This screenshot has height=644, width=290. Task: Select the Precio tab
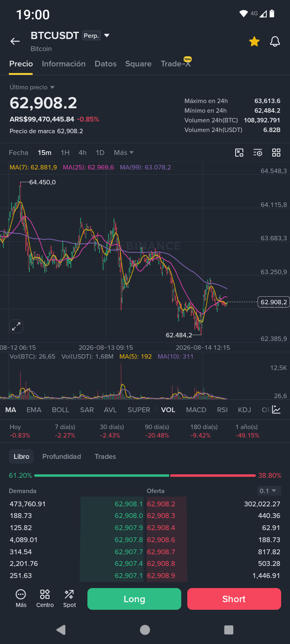click(x=21, y=64)
